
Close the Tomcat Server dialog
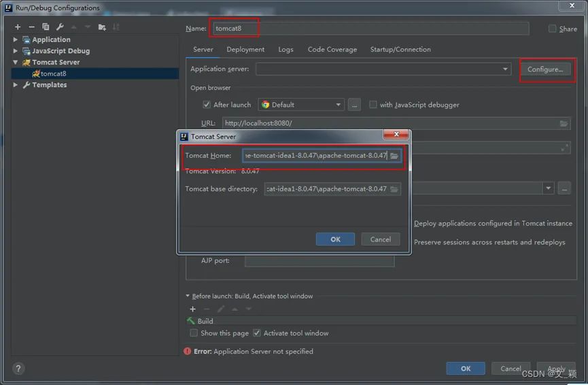(396, 134)
